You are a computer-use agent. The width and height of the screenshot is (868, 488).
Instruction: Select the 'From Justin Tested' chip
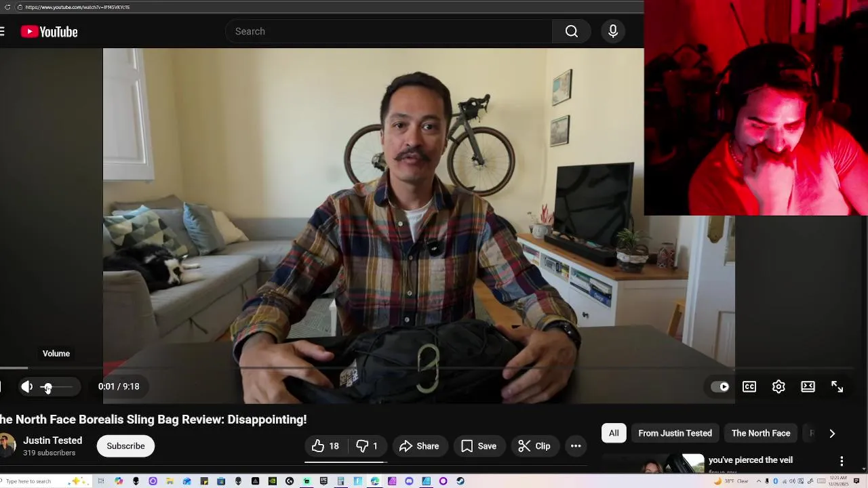tap(675, 433)
